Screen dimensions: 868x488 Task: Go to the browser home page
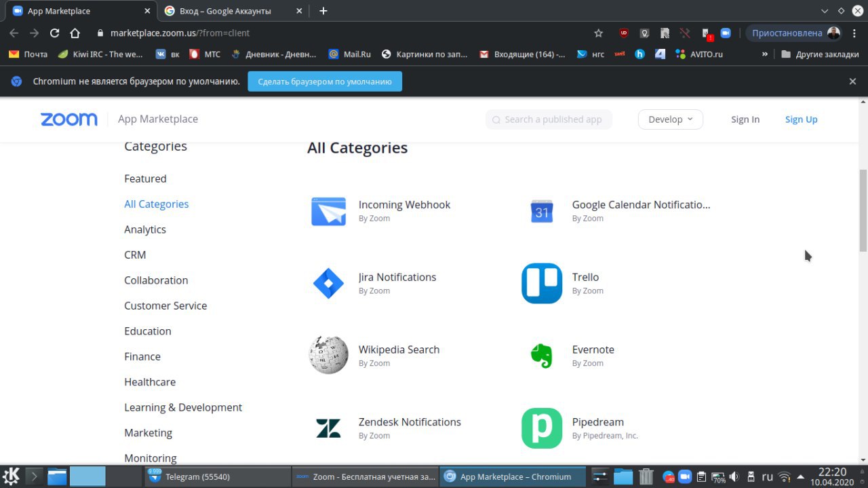click(x=75, y=33)
